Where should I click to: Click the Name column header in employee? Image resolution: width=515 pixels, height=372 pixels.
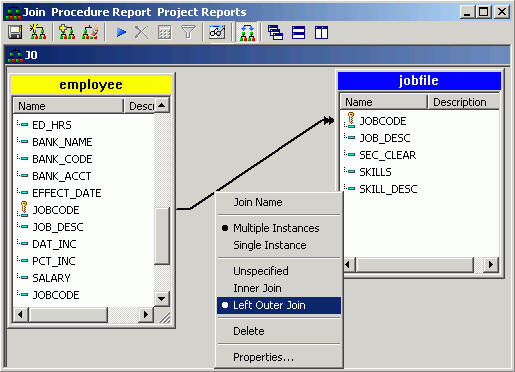point(68,106)
